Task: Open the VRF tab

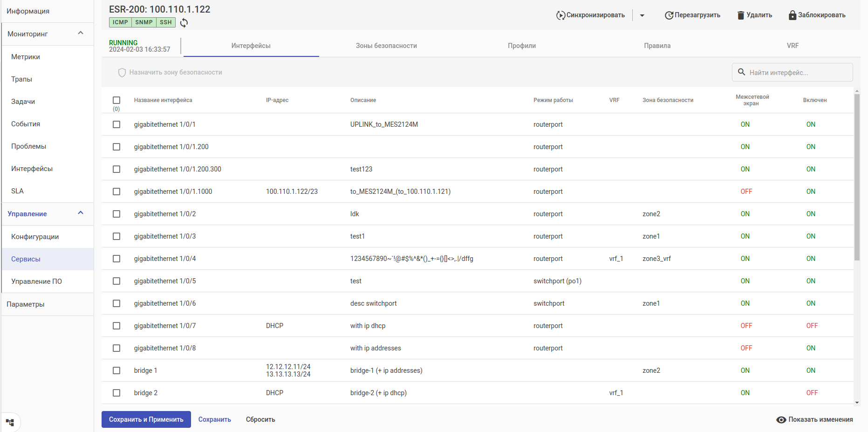Action: (793, 46)
